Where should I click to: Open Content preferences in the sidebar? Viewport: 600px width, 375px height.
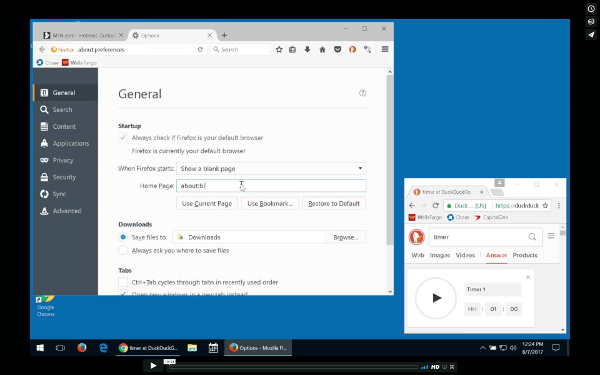[x=65, y=126]
